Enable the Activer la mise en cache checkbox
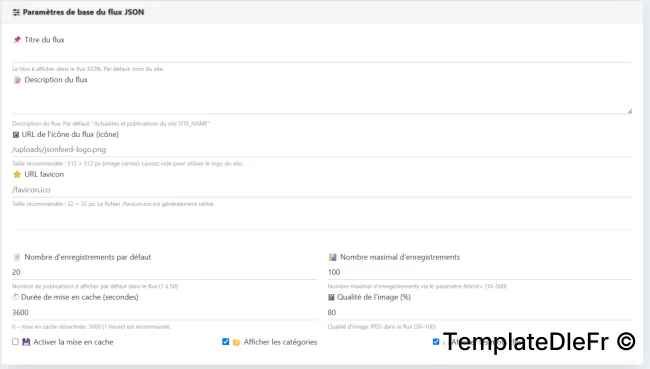The image size is (650, 369). coord(15,342)
